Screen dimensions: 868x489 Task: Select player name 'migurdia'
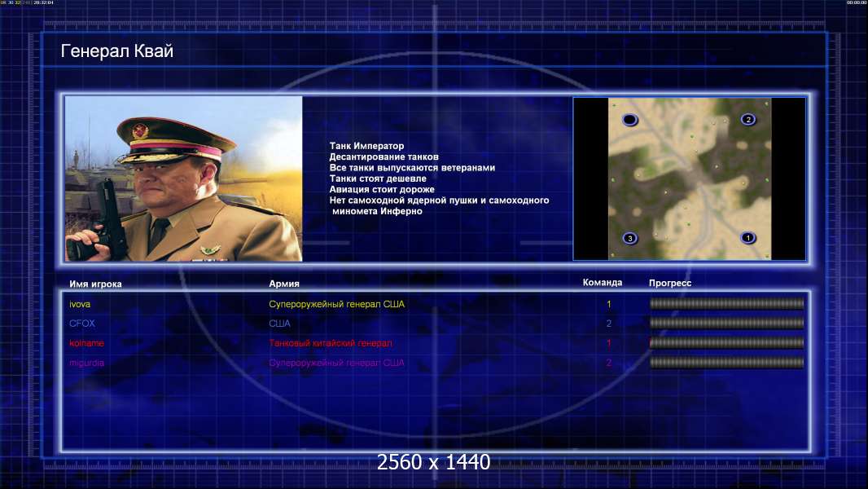click(86, 363)
